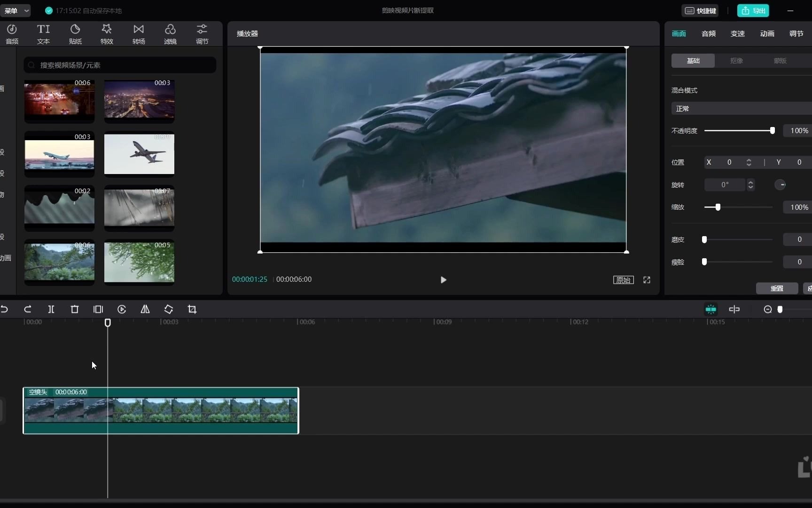Click the scale 100% value field
This screenshot has height=508, width=812.
tap(798, 207)
